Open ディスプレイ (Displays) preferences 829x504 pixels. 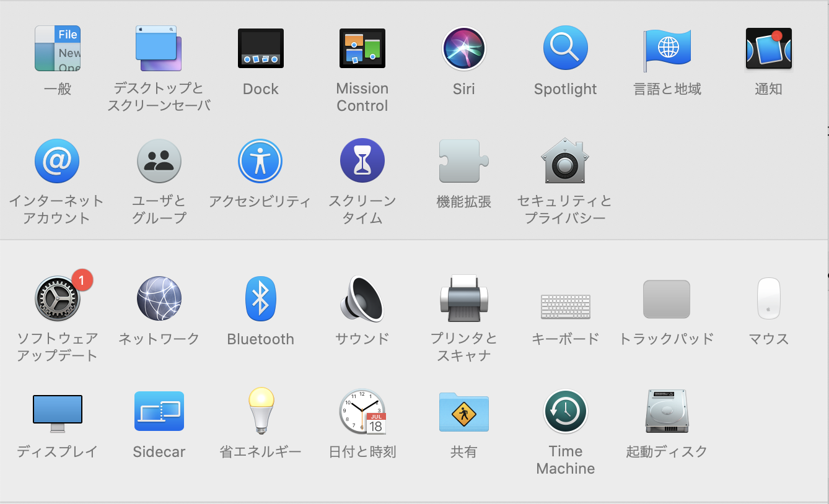click(x=58, y=413)
